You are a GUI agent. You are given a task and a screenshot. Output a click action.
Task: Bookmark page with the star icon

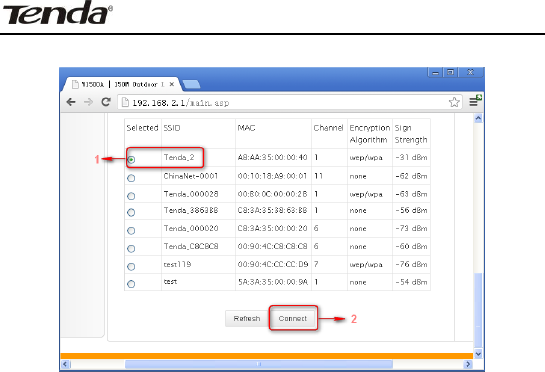tap(454, 102)
